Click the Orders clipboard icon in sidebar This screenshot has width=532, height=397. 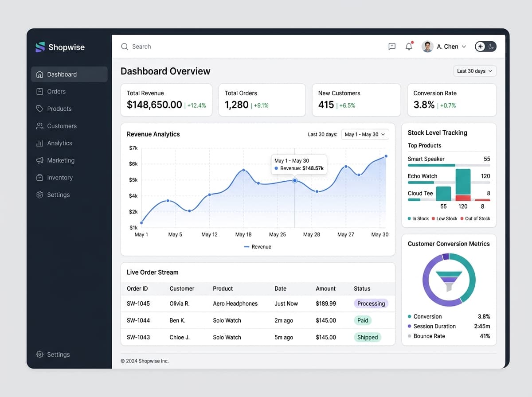(40, 92)
